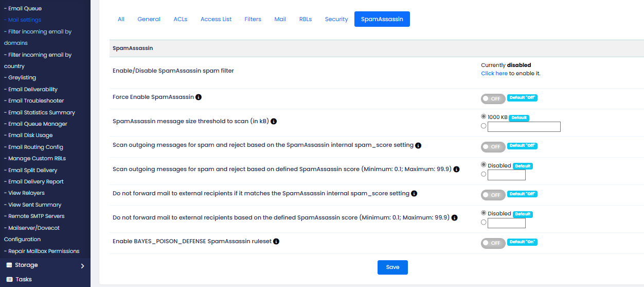644x287 pixels.
Task: Select the SpamAssassin tab
Action: tap(382, 19)
